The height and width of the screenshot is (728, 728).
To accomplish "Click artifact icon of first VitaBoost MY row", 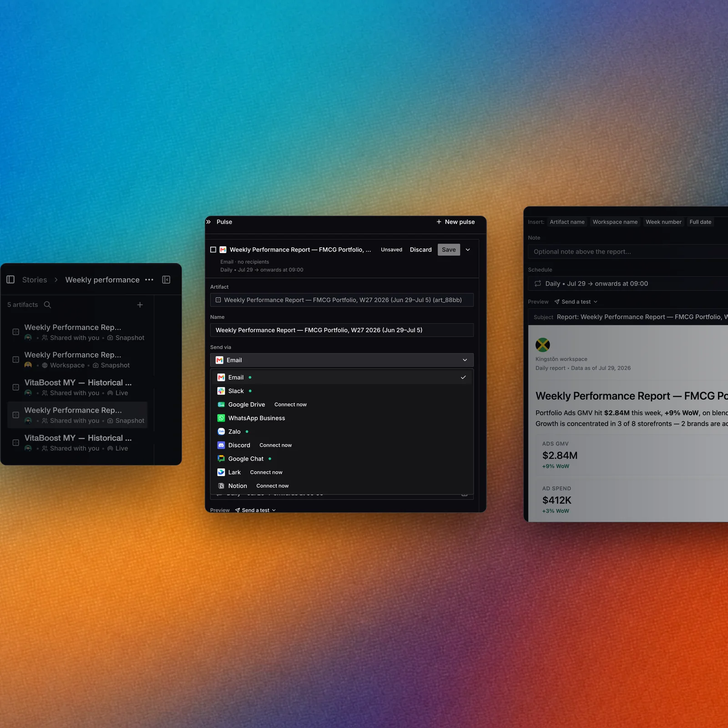I will [x=15, y=387].
